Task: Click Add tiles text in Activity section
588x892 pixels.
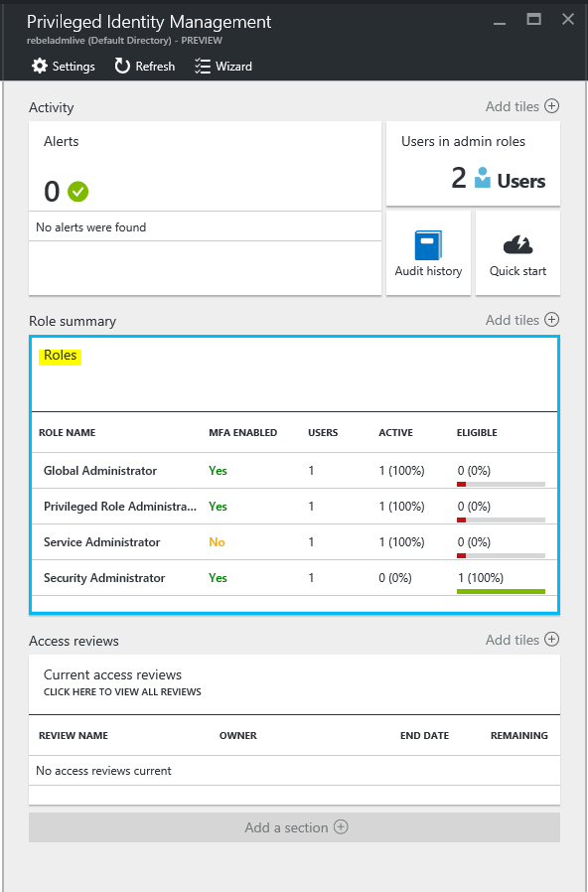Action: 512,106
